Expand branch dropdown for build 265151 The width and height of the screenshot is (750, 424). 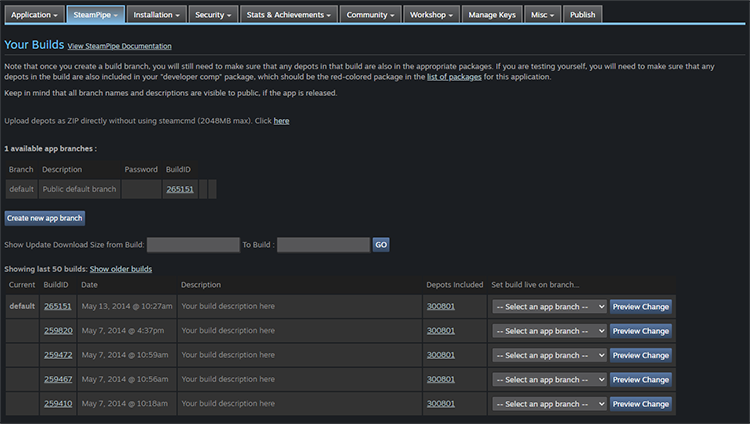pos(550,307)
